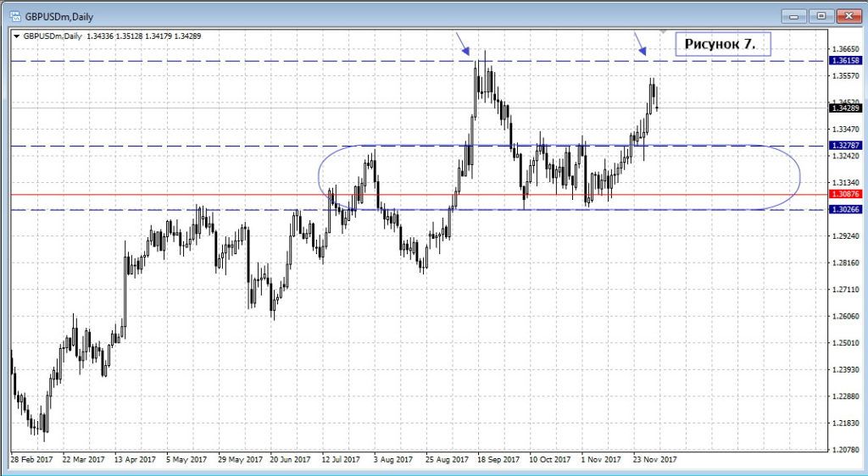Click the small triangle before GBPUSDm,Daily label
Screen dimensions: 868x476
[16, 36]
